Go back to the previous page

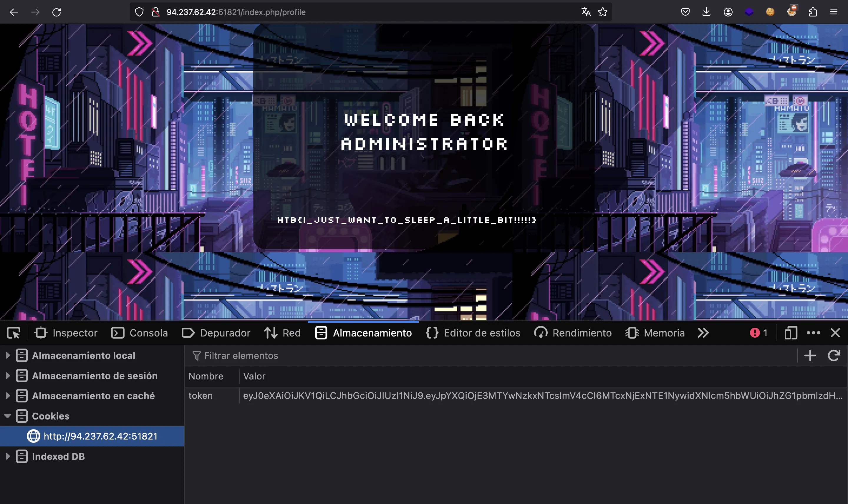coord(14,12)
